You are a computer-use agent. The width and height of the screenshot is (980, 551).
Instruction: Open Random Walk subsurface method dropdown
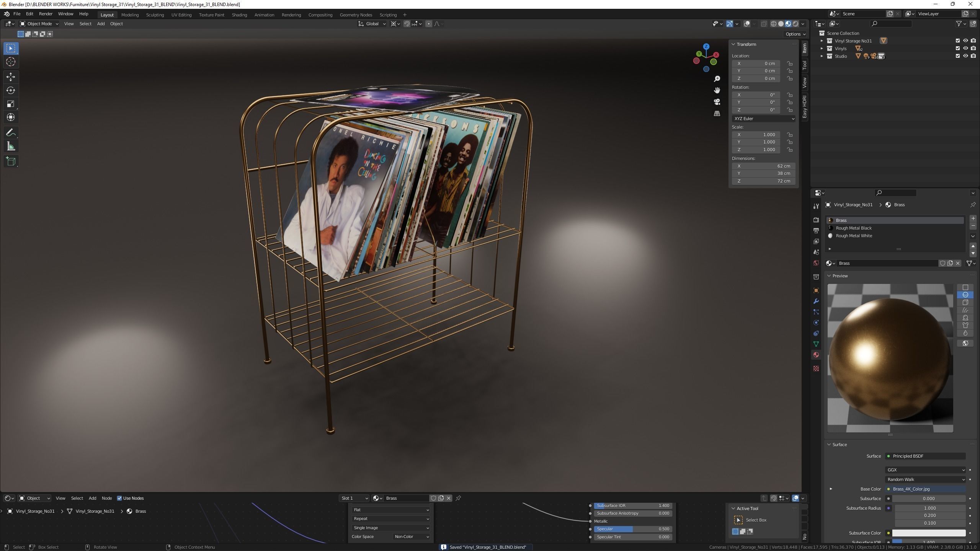(x=925, y=479)
